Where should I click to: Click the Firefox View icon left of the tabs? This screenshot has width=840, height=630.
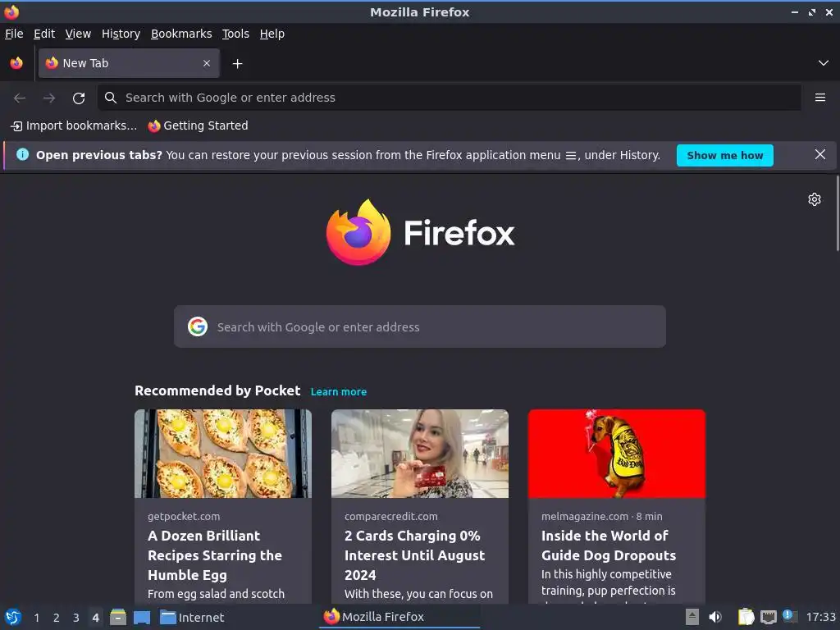coord(16,63)
